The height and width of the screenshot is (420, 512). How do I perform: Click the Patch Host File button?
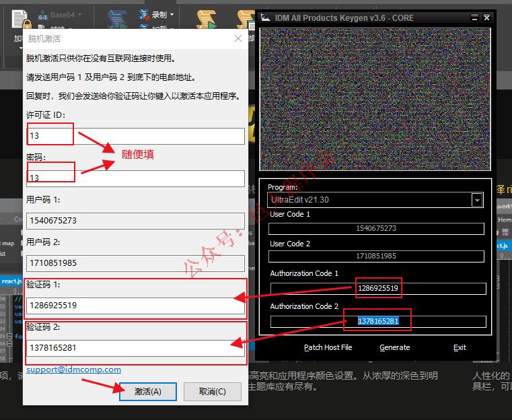pyautogui.click(x=328, y=347)
